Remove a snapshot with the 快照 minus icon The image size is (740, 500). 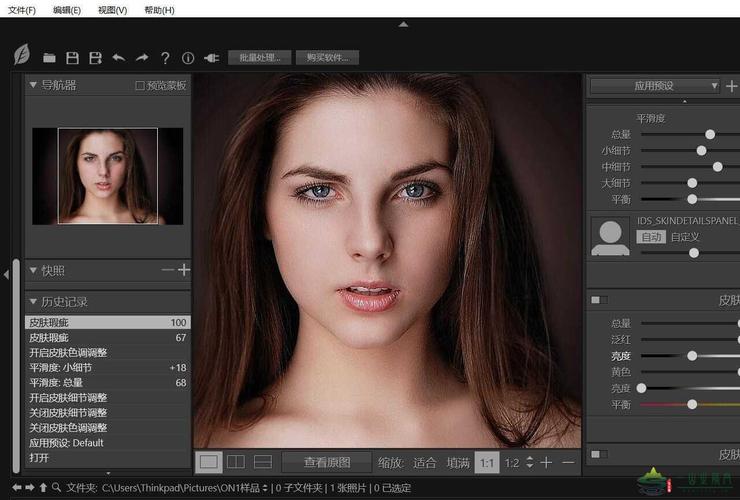[168, 270]
